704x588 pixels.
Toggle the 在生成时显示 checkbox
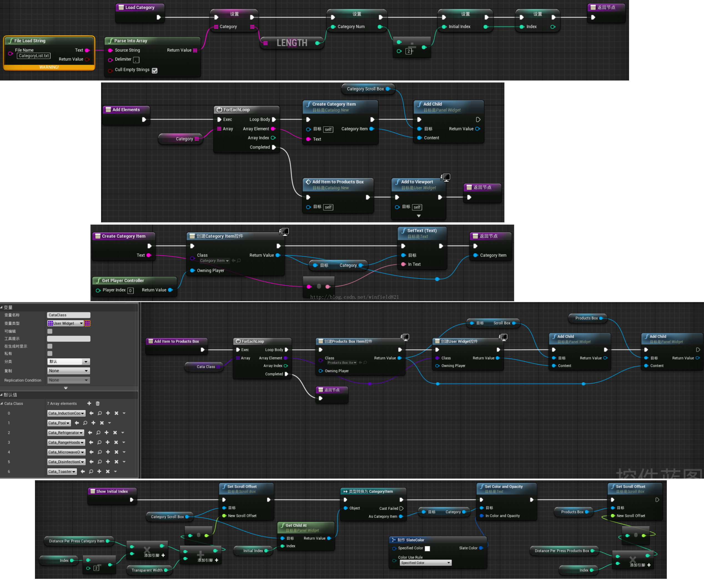point(50,346)
